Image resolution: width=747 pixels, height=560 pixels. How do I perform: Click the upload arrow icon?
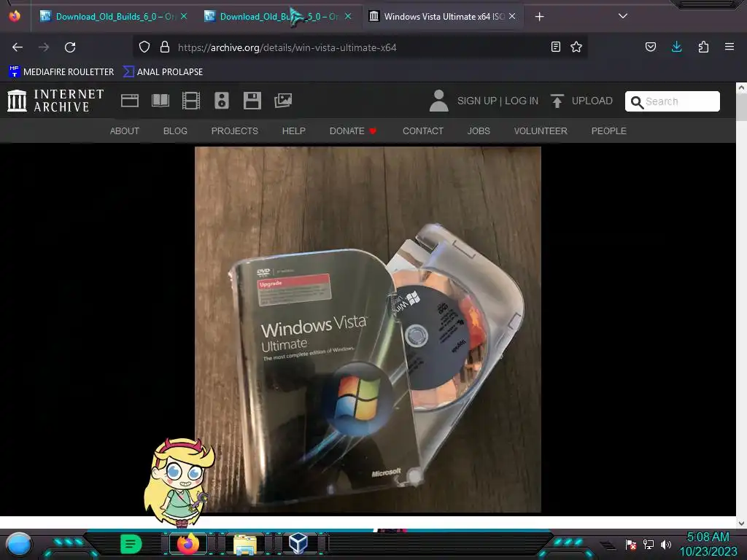(x=557, y=101)
